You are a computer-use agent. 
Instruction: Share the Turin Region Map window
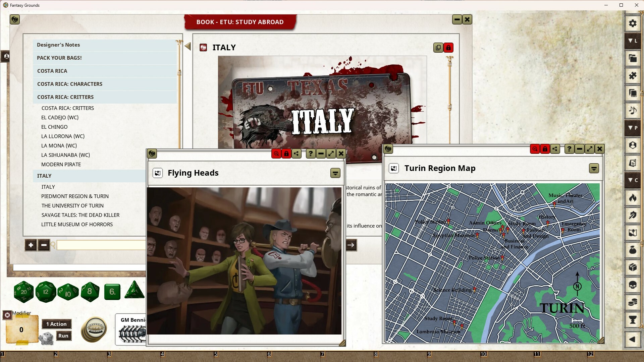(x=555, y=149)
